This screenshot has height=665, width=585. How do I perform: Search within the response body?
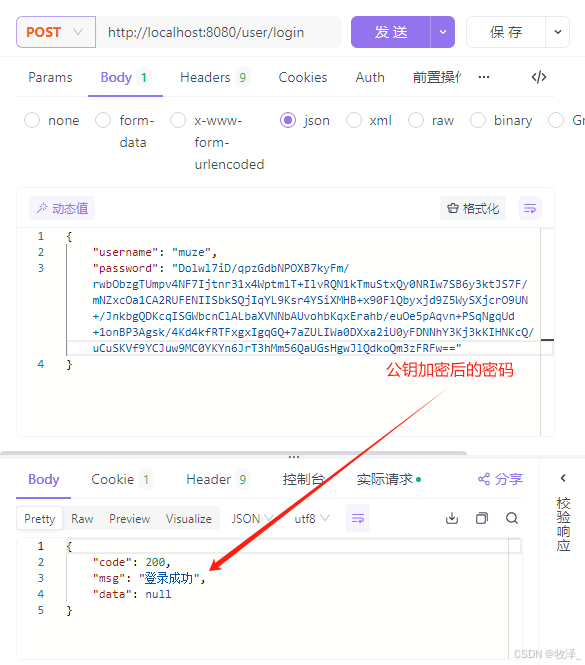(x=512, y=518)
